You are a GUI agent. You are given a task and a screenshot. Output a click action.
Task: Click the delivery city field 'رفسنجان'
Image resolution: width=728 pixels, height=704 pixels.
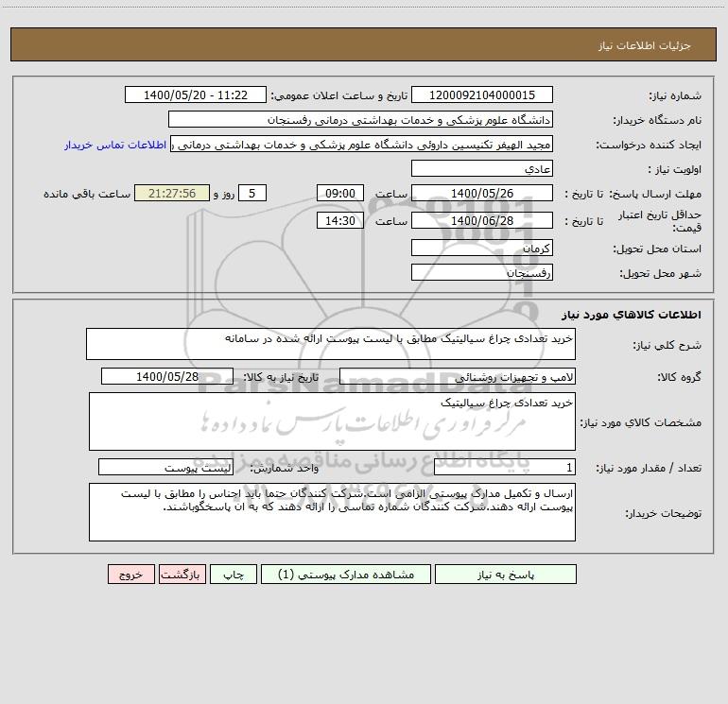point(482,272)
